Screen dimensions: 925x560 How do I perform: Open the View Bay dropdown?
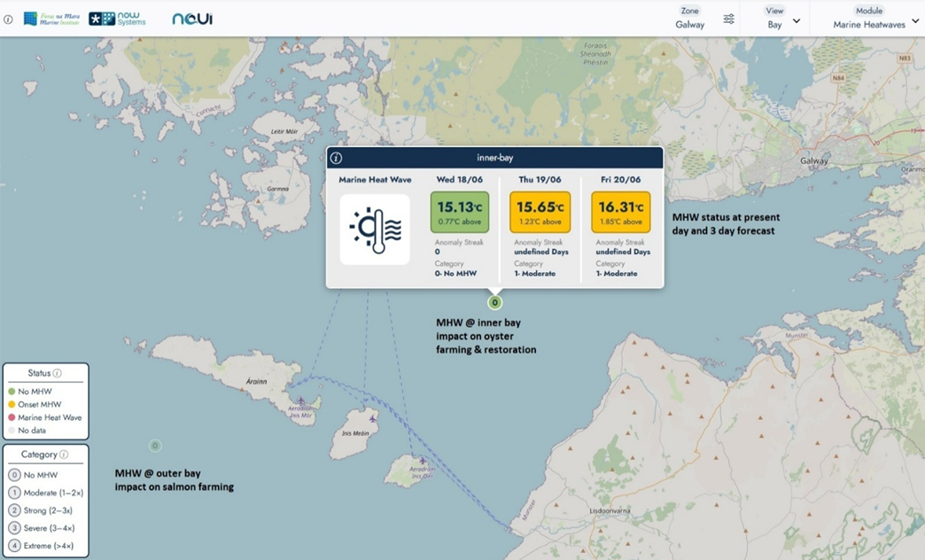783,19
